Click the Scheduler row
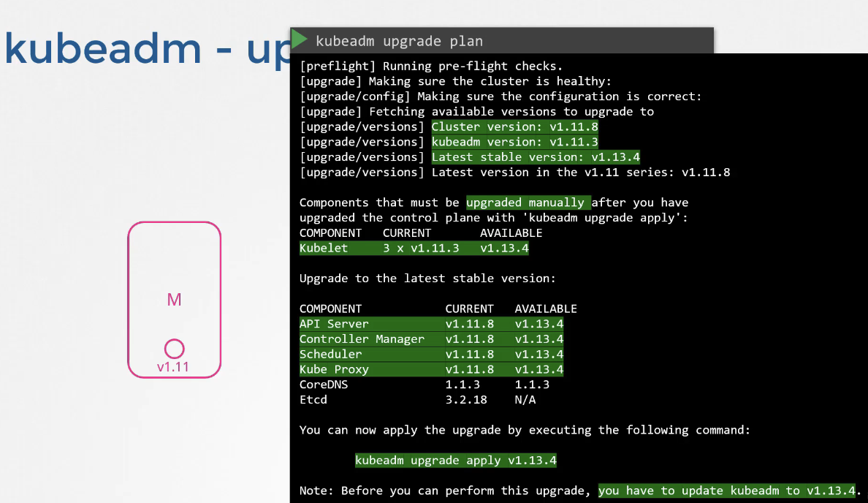Image resolution: width=868 pixels, height=503 pixels. pos(431,354)
